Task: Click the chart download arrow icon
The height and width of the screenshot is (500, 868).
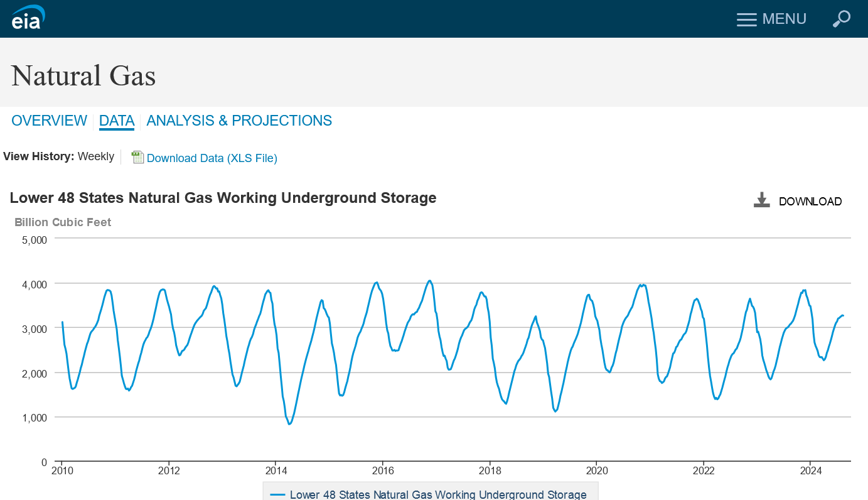Action: [761, 200]
